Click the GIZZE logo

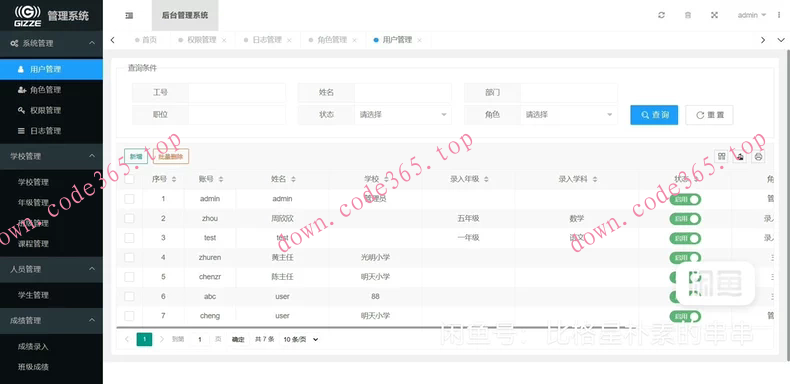tap(27, 16)
